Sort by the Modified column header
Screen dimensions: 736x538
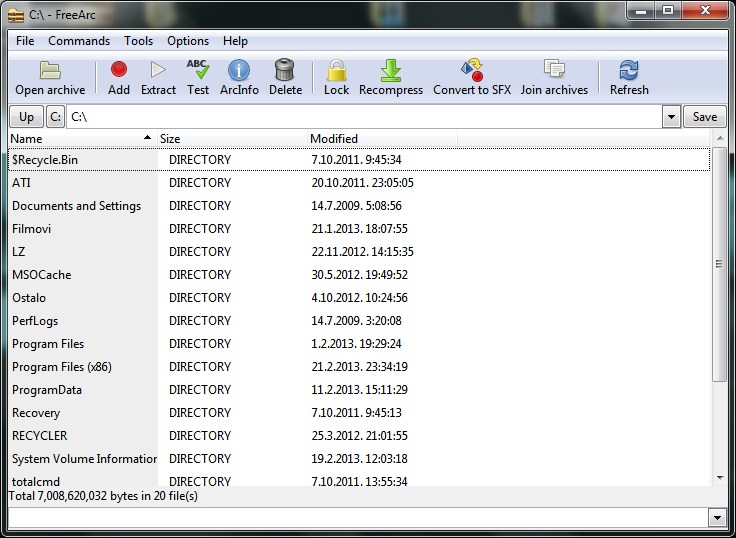point(383,139)
